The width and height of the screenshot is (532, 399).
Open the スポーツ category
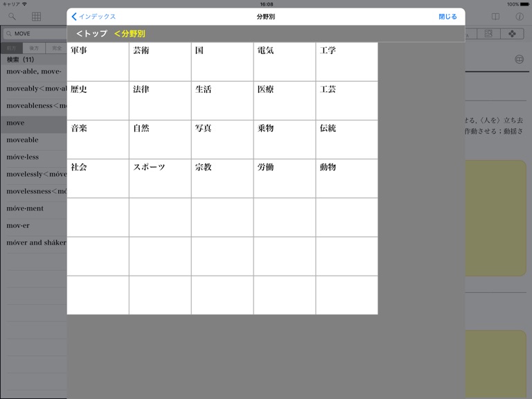click(160, 179)
